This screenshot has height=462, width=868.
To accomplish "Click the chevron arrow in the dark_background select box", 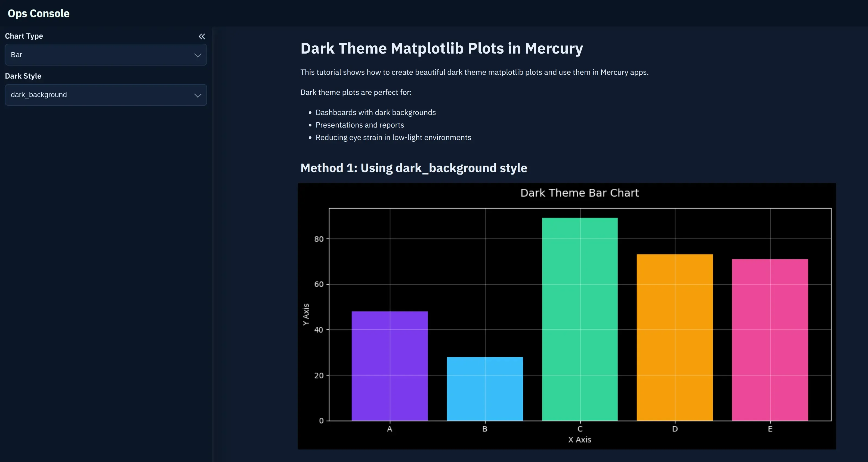I will (x=198, y=96).
